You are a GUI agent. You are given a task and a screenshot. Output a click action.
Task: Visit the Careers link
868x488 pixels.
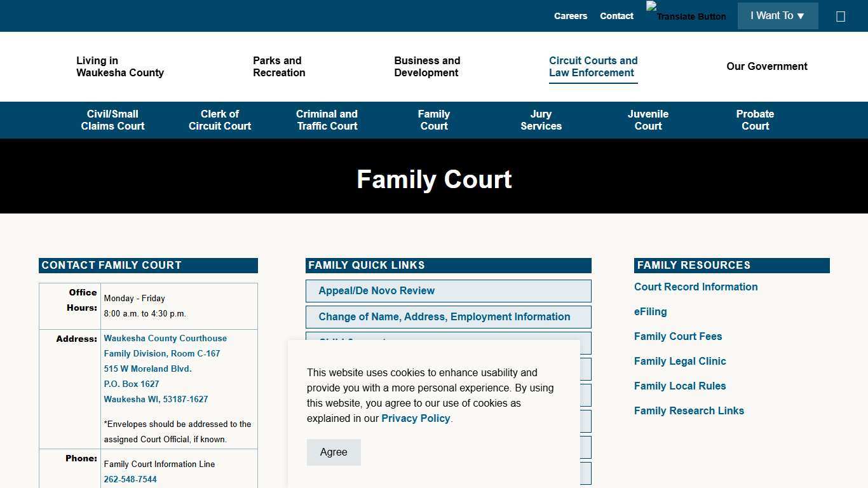click(570, 16)
